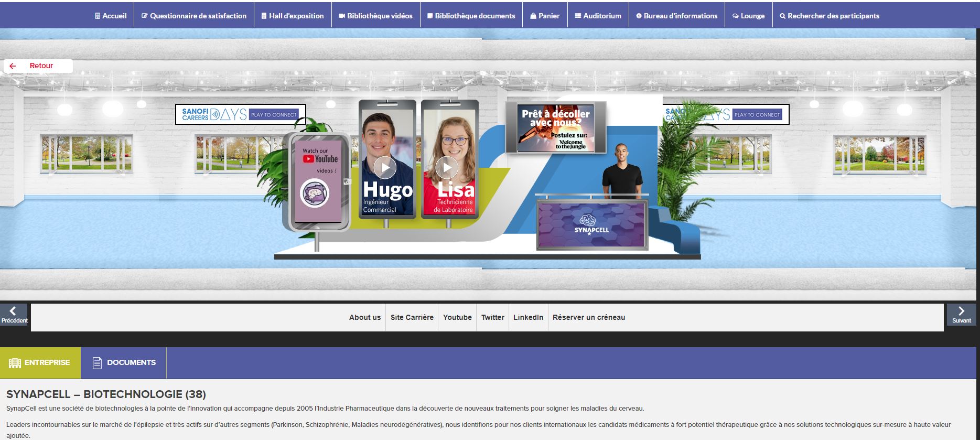Click the Accueil home icon
This screenshot has height=440, width=980.
[x=98, y=16]
